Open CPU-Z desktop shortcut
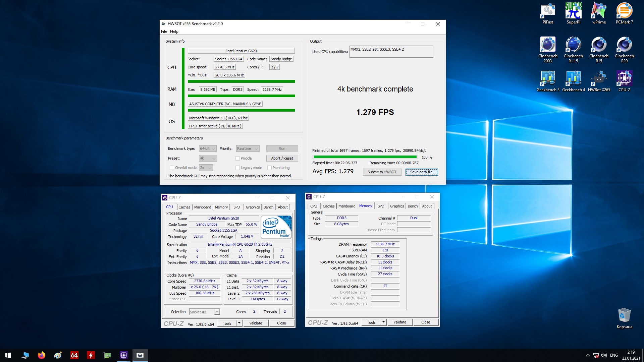The height and width of the screenshot is (362, 644). (624, 81)
